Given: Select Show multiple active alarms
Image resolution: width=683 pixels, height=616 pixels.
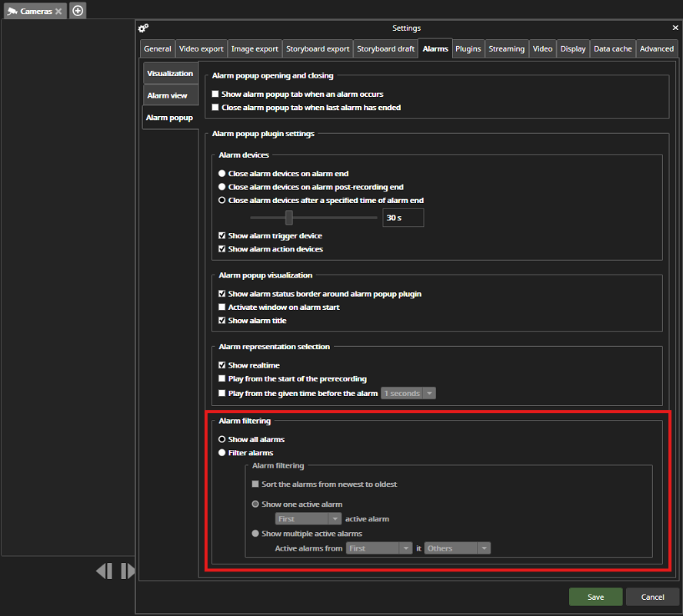Looking at the screenshot, I should (255, 534).
